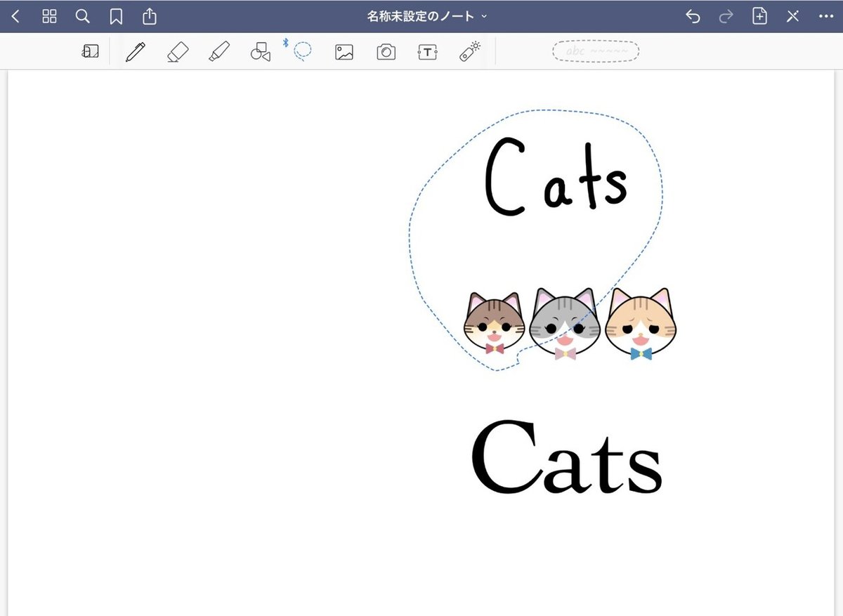Open the camera tool
Image resolution: width=843 pixels, height=616 pixels.
(x=386, y=52)
